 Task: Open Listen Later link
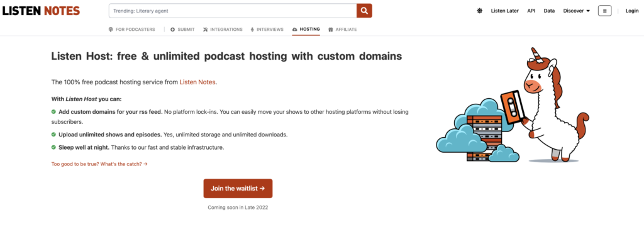(505, 11)
